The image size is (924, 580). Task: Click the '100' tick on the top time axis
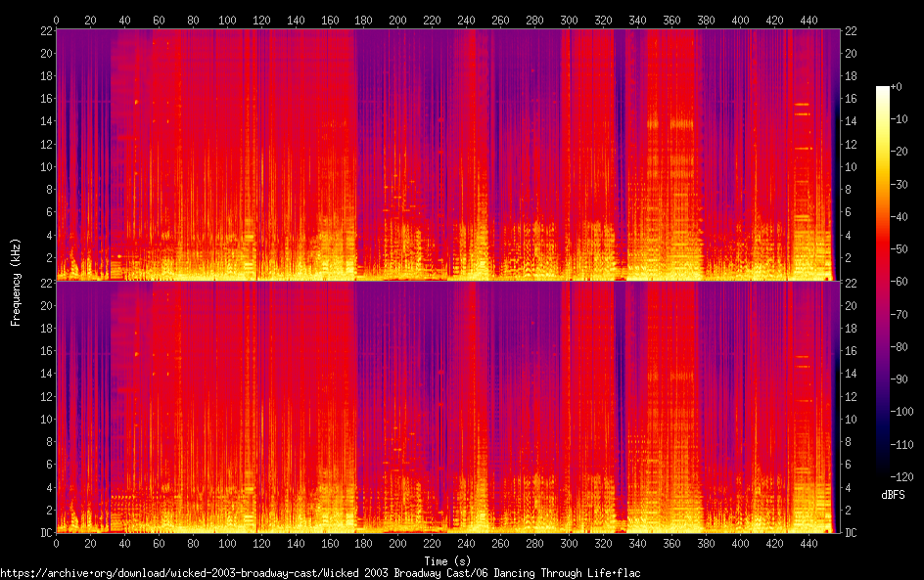[x=227, y=20]
